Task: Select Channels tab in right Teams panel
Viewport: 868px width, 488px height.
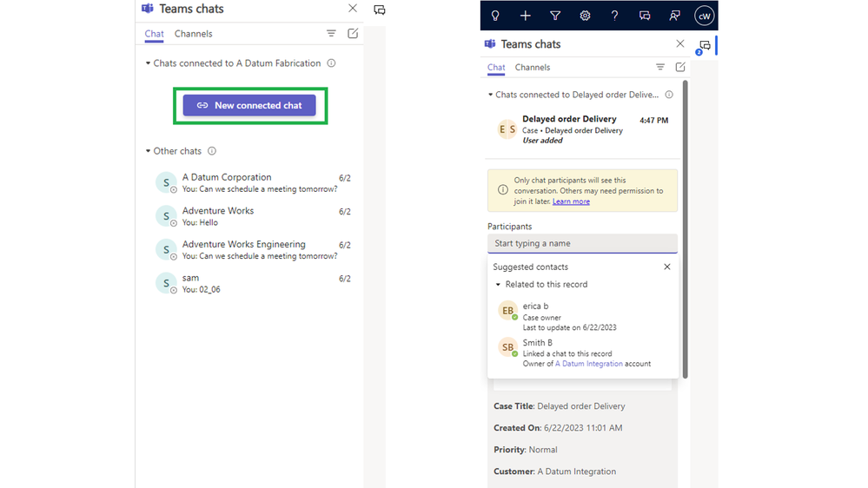Action: click(x=533, y=68)
